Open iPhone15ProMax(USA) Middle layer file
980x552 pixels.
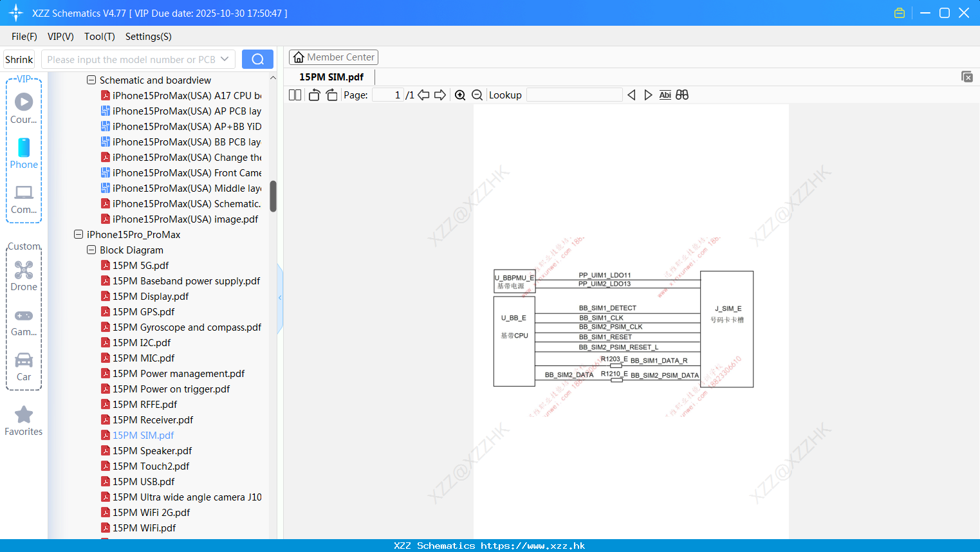point(181,189)
